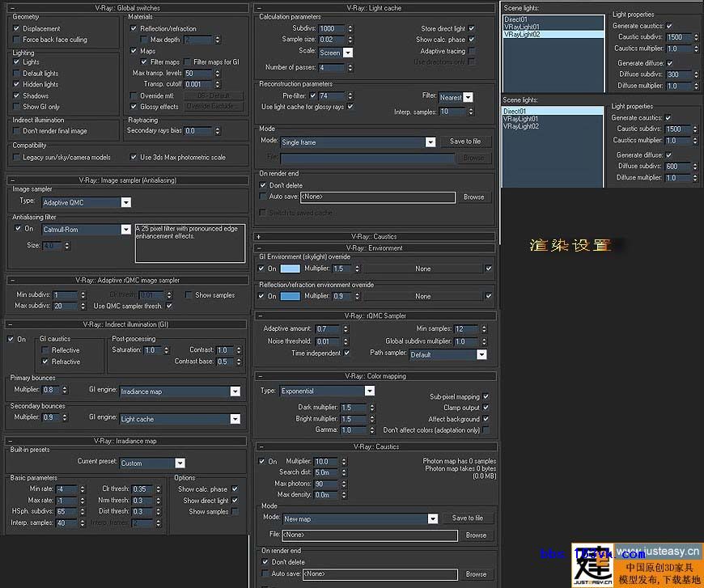Viewport: 704px width, 588px height.
Task: Click HSph. subdivs value field
Action: [x=67, y=511]
